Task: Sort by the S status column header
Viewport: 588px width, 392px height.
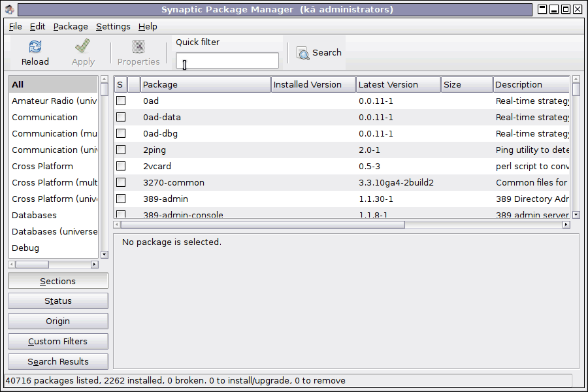Action: tap(121, 84)
